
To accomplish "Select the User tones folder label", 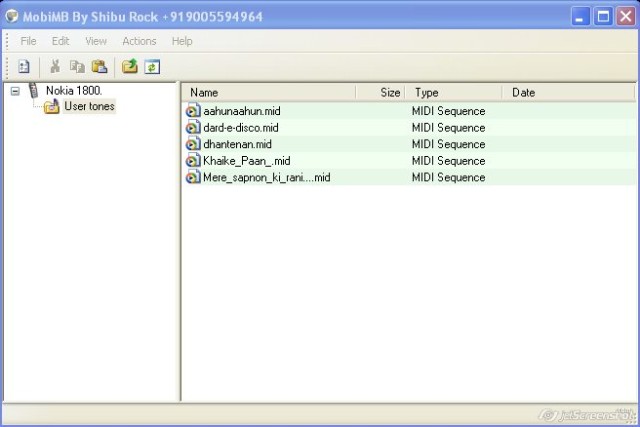I will tap(89, 106).
